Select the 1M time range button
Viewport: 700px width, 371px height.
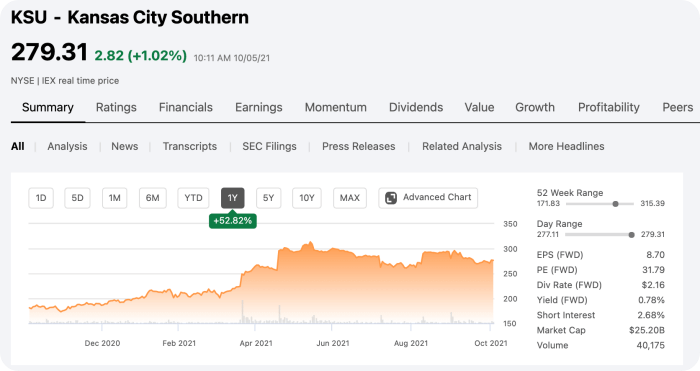(115, 198)
